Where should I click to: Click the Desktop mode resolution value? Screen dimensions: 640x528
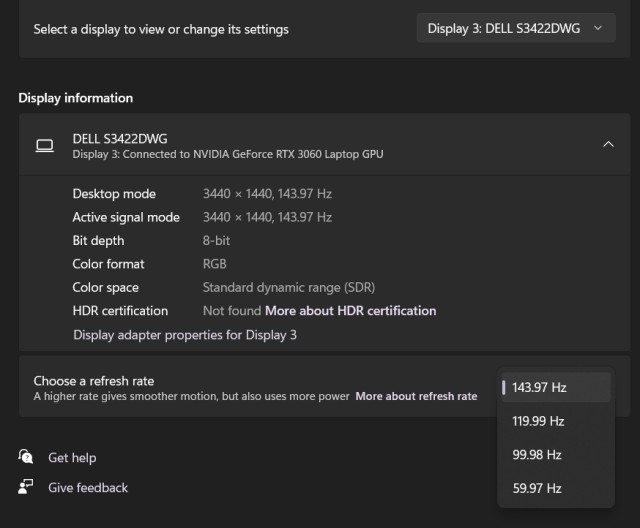[267, 194]
